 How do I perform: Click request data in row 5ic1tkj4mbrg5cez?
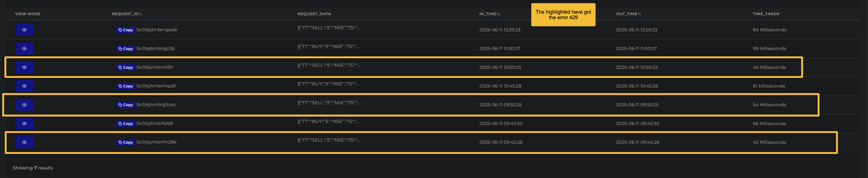pos(329,102)
